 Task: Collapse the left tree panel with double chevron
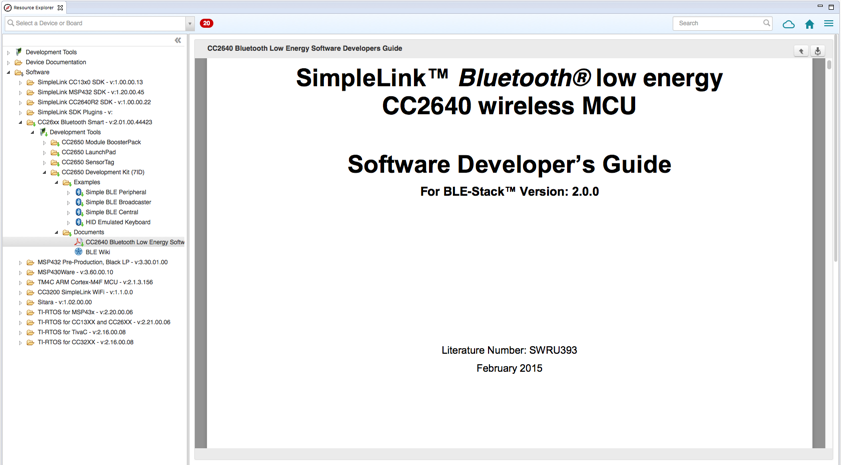pos(178,40)
